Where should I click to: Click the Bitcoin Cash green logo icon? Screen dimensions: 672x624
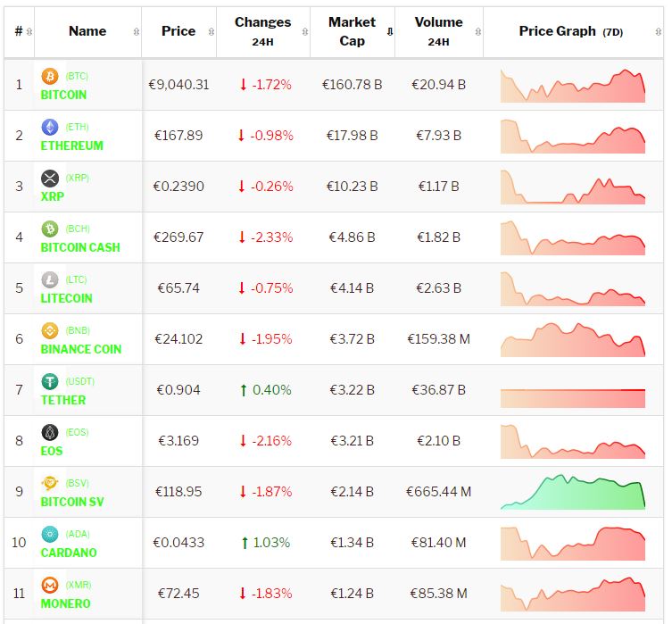[50, 229]
